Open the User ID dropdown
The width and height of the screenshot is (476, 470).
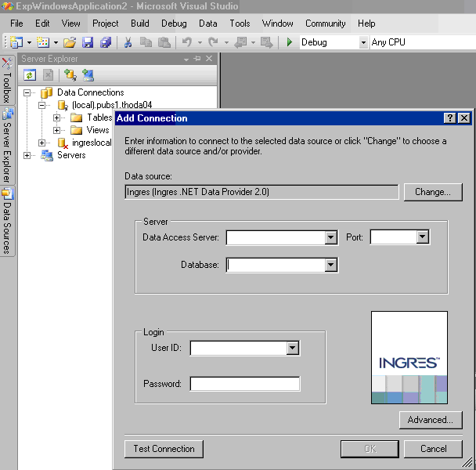coord(294,348)
